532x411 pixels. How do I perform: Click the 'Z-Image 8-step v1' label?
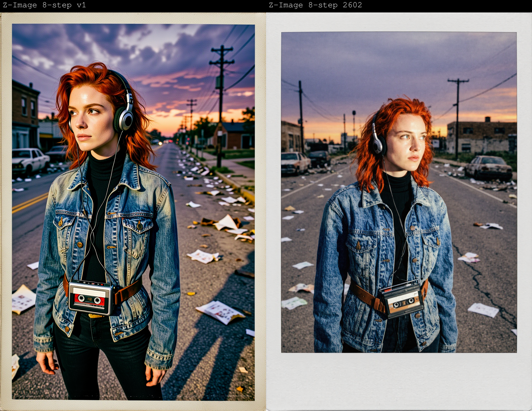click(x=44, y=5)
